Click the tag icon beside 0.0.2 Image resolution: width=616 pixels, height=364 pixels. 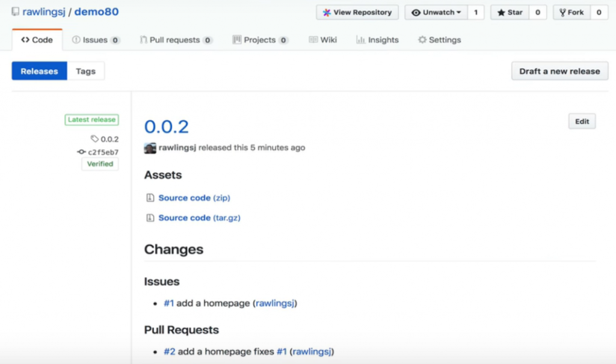click(x=94, y=139)
